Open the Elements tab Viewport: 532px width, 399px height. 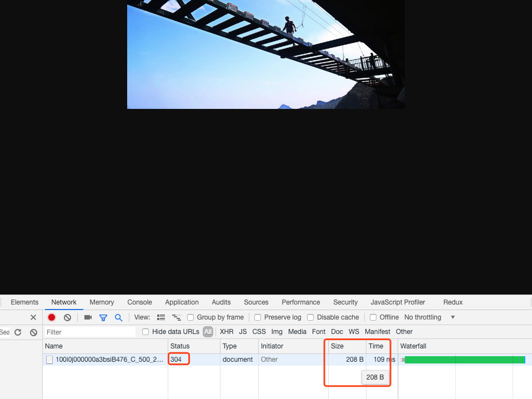pos(24,302)
